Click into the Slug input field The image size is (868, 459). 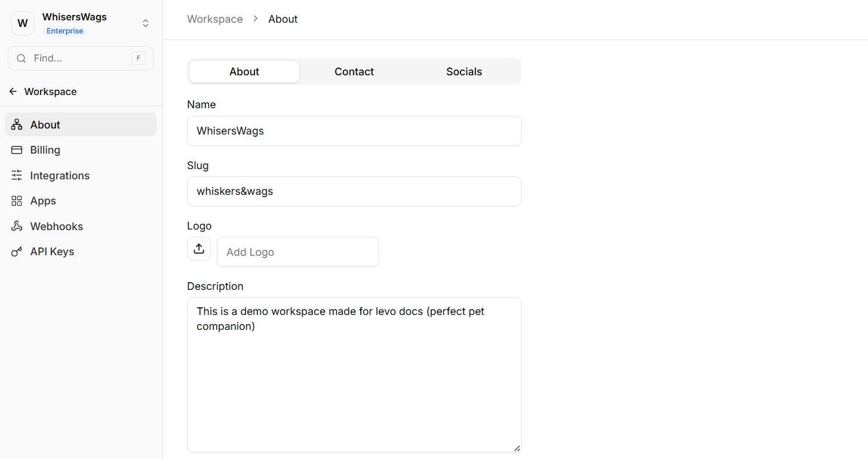point(354,191)
